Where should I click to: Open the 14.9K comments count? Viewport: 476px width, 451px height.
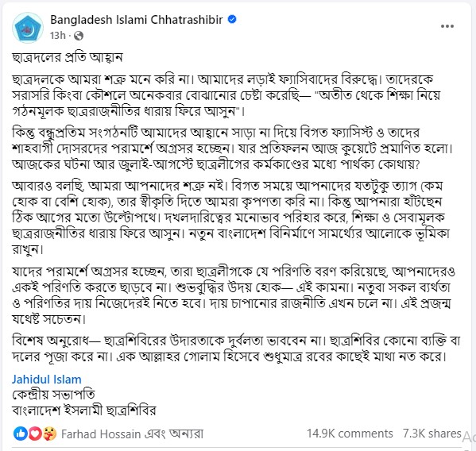coord(350,434)
